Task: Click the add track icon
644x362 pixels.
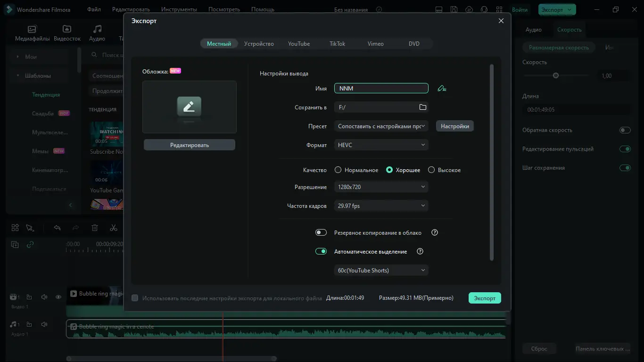Action: pyautogui.click(x=15, y=244)
